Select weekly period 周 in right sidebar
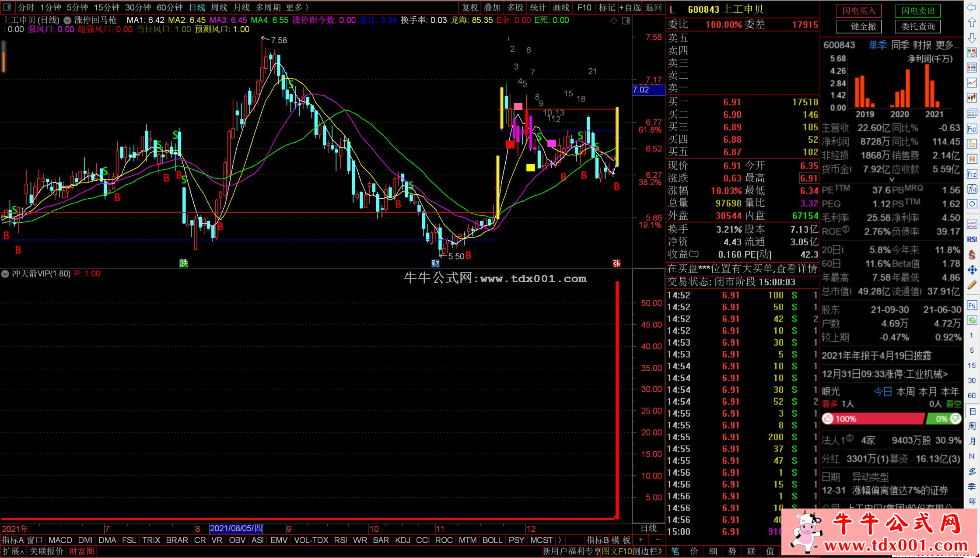Image resolution: width=980 pixels, height=558 pixels. 972,426
